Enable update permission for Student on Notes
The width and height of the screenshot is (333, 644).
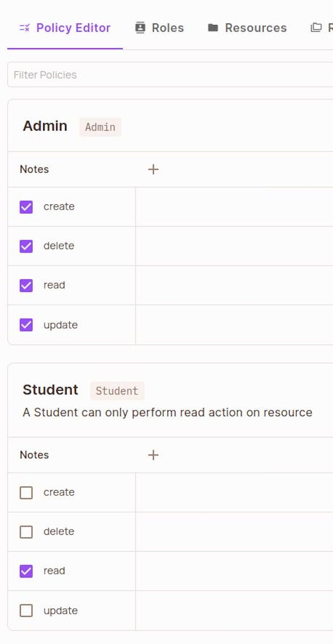click(x=26, y=610)
